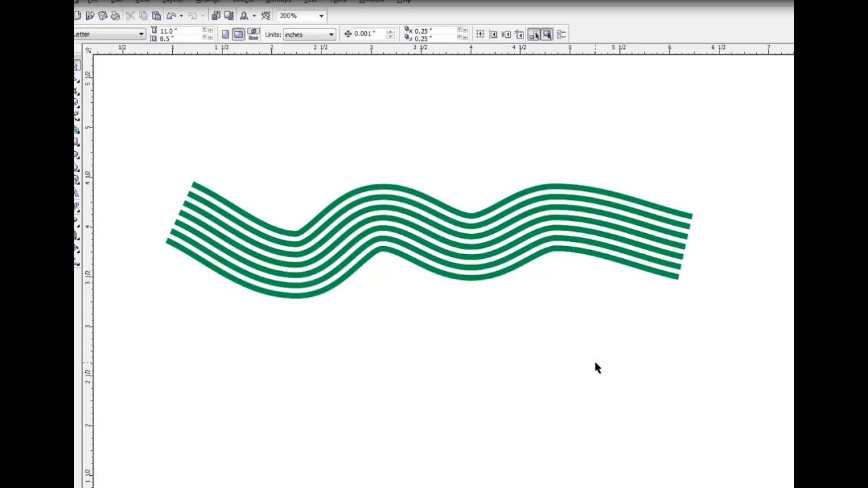Image resolution: width=868 pixels, height=488 pixels.
Task: Open the Application Launcher icon
Action: coord(243,16)
